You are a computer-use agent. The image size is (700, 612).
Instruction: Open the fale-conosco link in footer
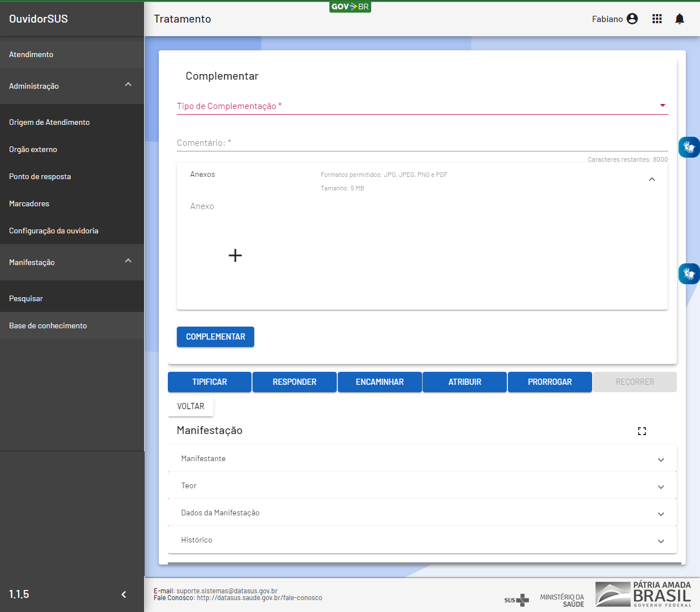[x=259, y=598]
